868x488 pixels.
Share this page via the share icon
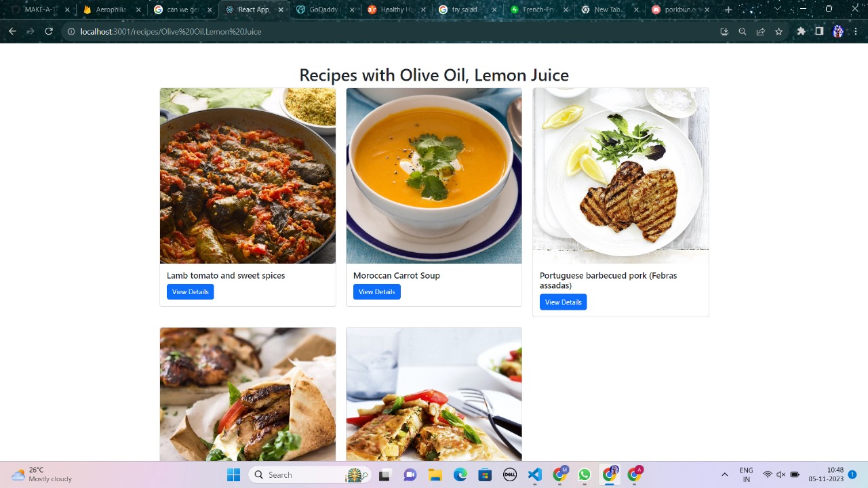point(761,32)
